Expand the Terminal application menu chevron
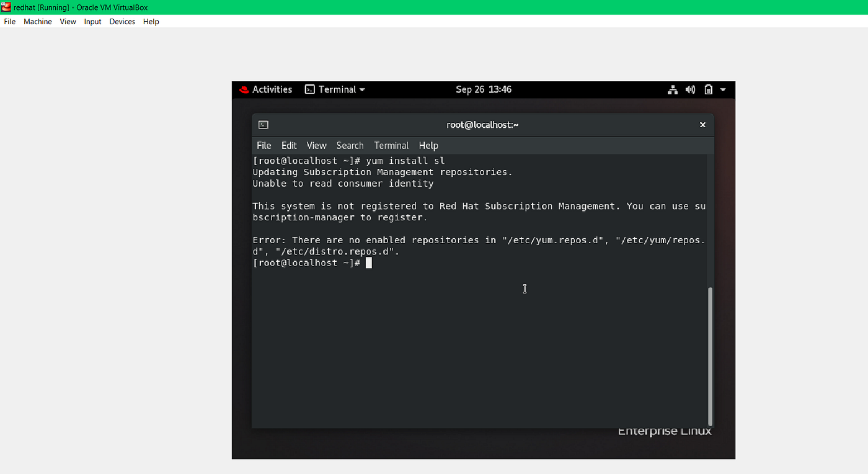Screen dimensions: 868x474 363,89
